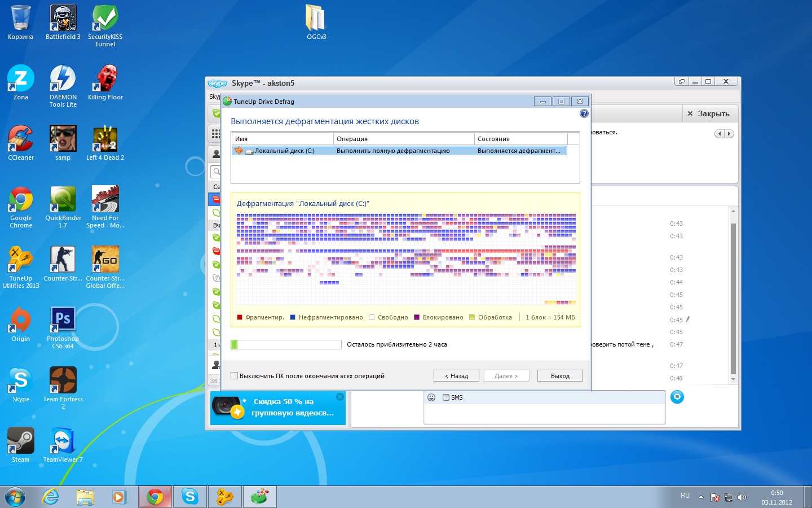Click the purple Блокировано legend swatch
Image resolution: width=812 pixels, height=508 pixels.
tap(417, 317)
